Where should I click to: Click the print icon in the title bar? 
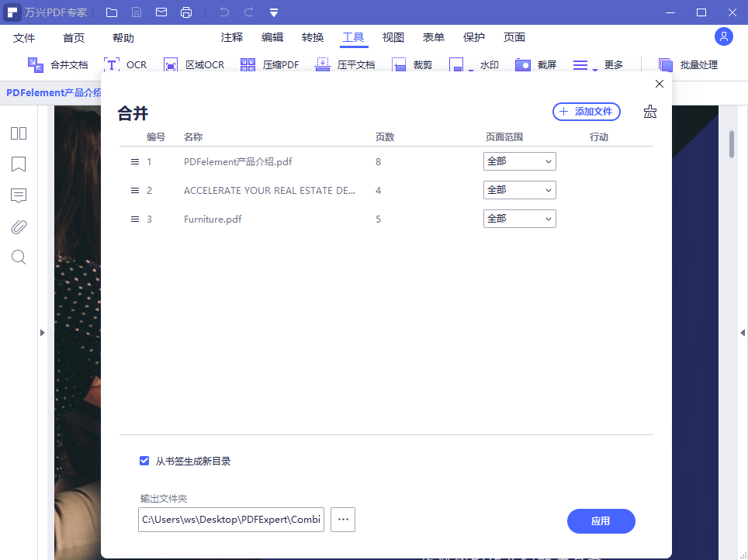coord(186,12)
